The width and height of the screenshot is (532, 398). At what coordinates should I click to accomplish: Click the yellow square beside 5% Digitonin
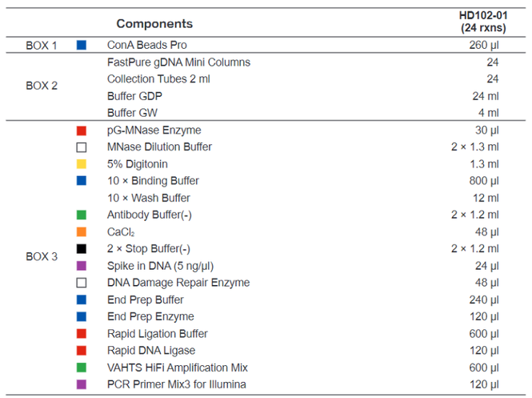(x=82, y=164)
